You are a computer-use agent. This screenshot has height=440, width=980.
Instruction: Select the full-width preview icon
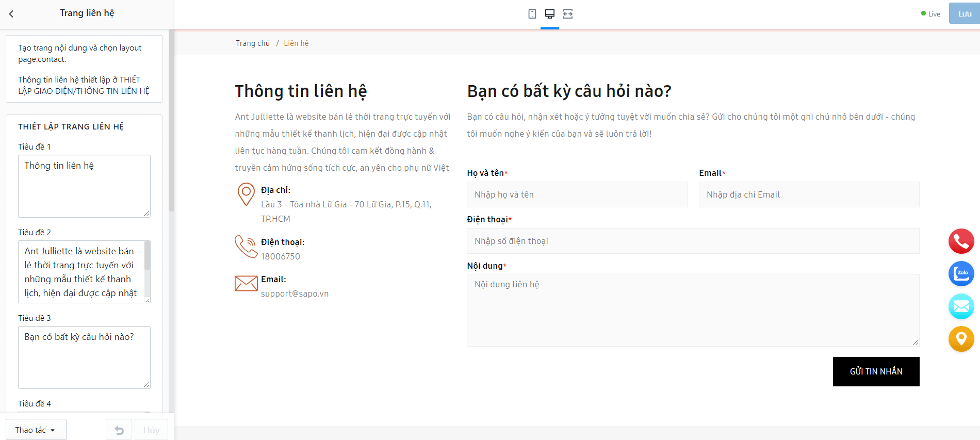568,14
